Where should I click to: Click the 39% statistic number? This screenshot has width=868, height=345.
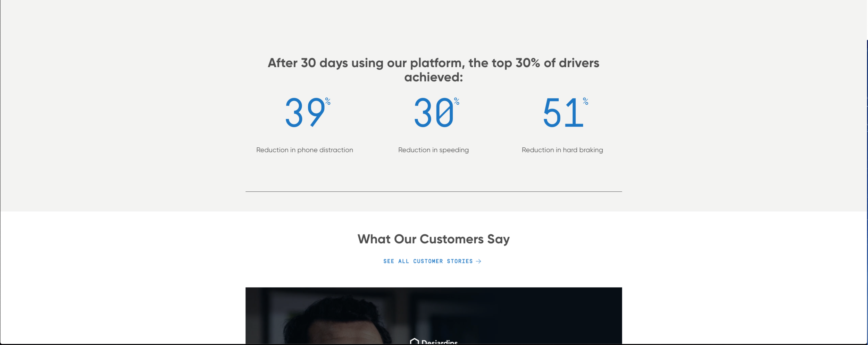pos(308,112)
